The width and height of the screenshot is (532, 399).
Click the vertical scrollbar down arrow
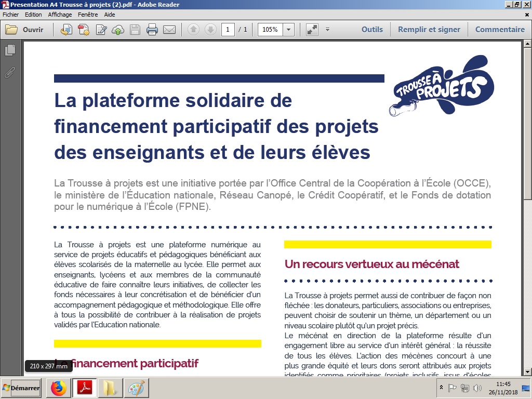528,372
